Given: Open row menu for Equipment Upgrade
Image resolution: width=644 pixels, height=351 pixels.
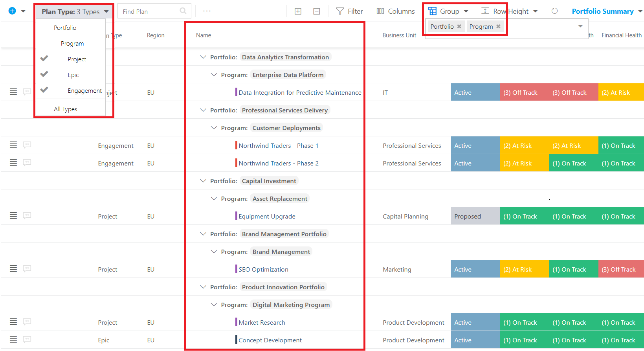Looking at the screenshot, I should [x=13, y=215].
